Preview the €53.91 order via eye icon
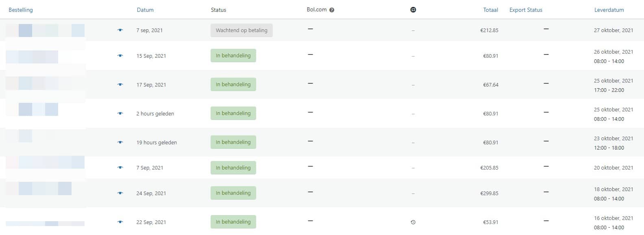Screen dimensions: 644x235 click(x=120, y=222)
